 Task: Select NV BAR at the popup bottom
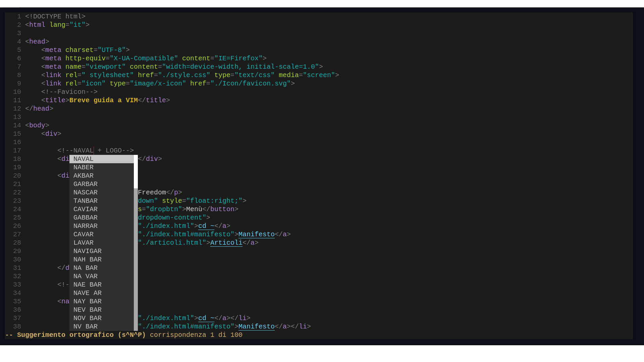[86, 326]
